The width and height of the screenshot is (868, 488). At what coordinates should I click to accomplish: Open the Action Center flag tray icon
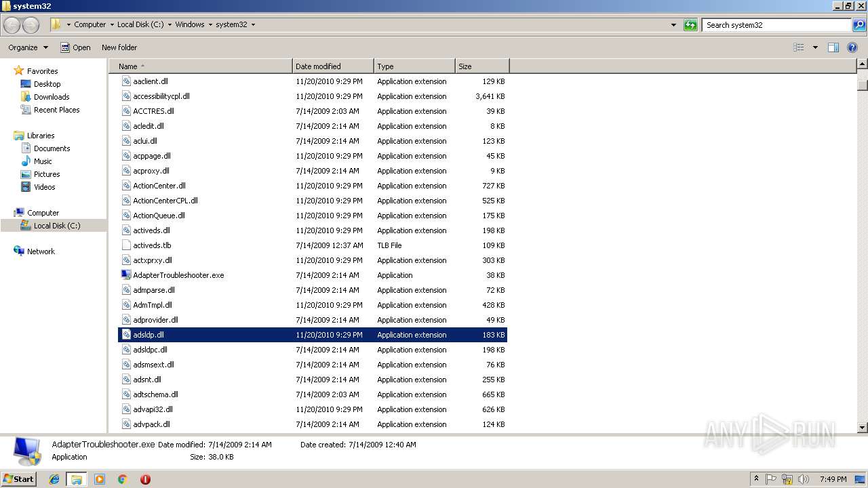pos(772,479)
